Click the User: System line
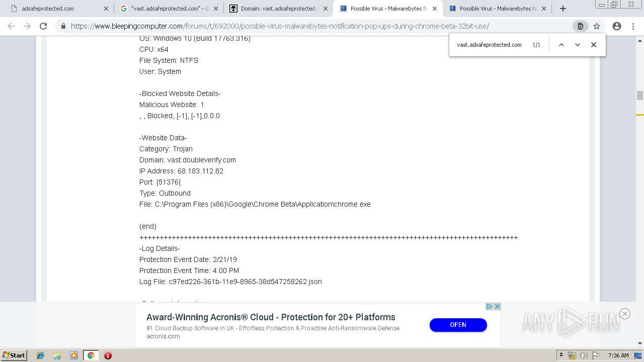644x362 pixels. 160,71
